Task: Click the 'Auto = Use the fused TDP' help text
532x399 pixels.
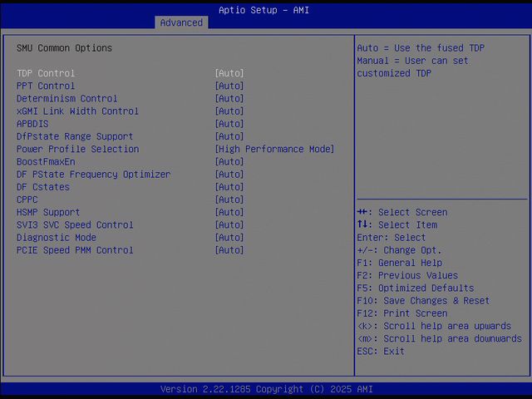Action: 421,48
